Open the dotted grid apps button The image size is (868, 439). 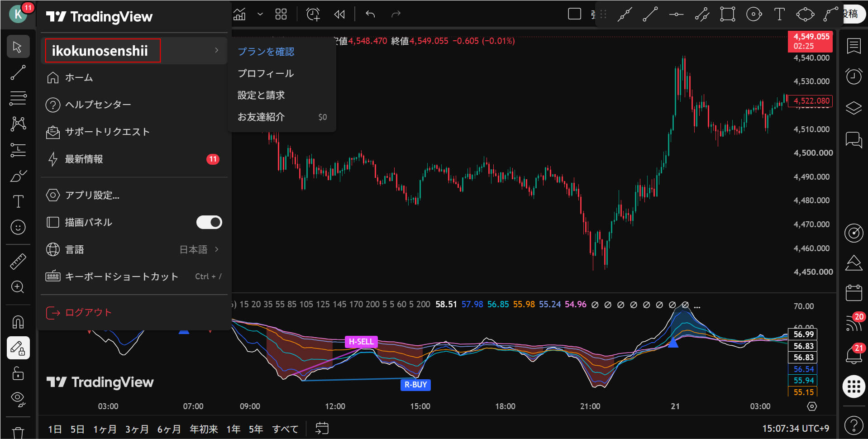pos(854,387)
